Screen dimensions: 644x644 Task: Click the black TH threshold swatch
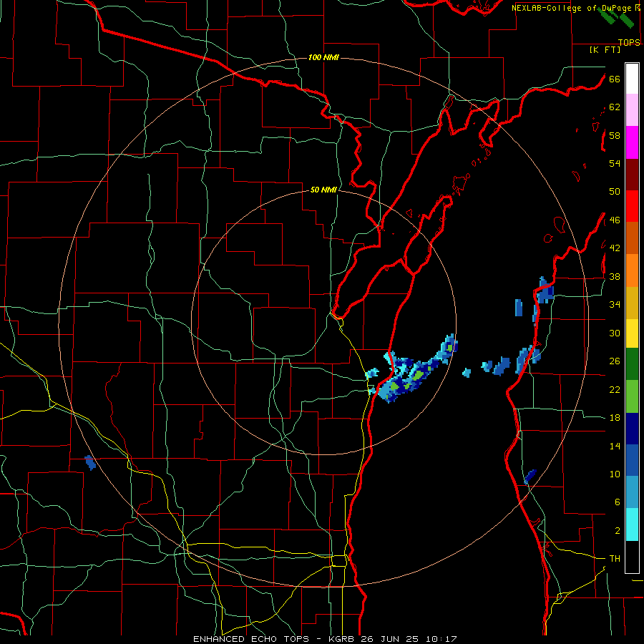(x=632, y=557)
